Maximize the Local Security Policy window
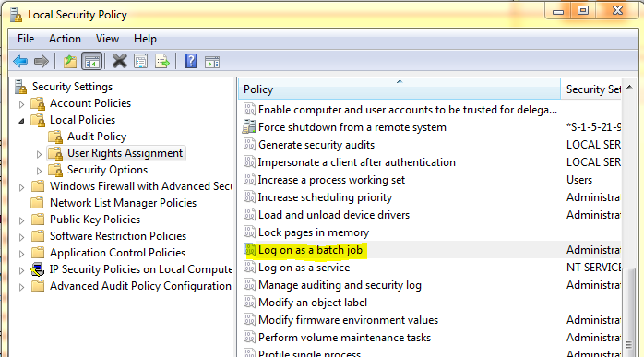Image resolution: width=644 pixels, height=357 pixels. pyautogui.click(x=583, y=11)
